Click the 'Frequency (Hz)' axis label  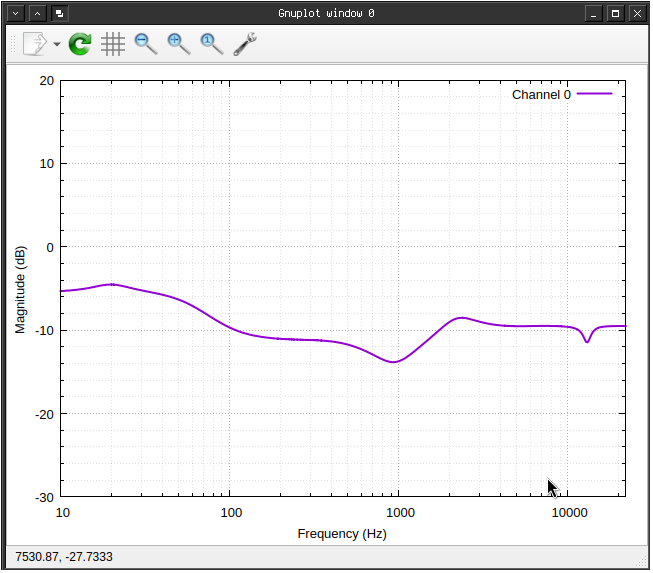pos(342,534)
